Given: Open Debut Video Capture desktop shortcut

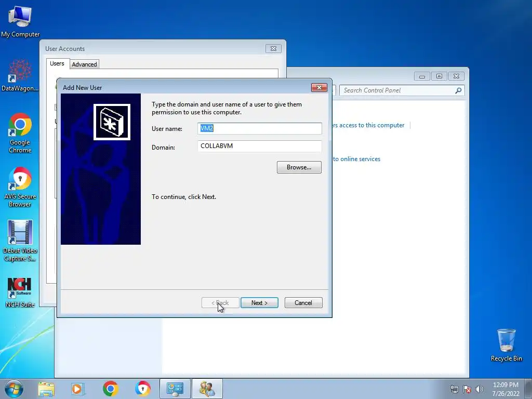Looking at the screenshot, I should (x=20, y=241).
